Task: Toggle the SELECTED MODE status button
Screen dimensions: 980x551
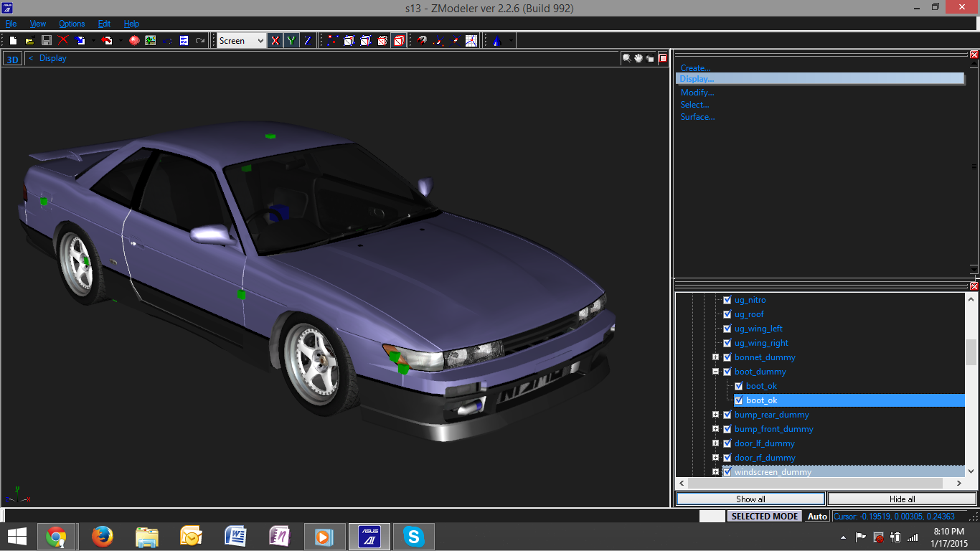Action: coord(765,517)
